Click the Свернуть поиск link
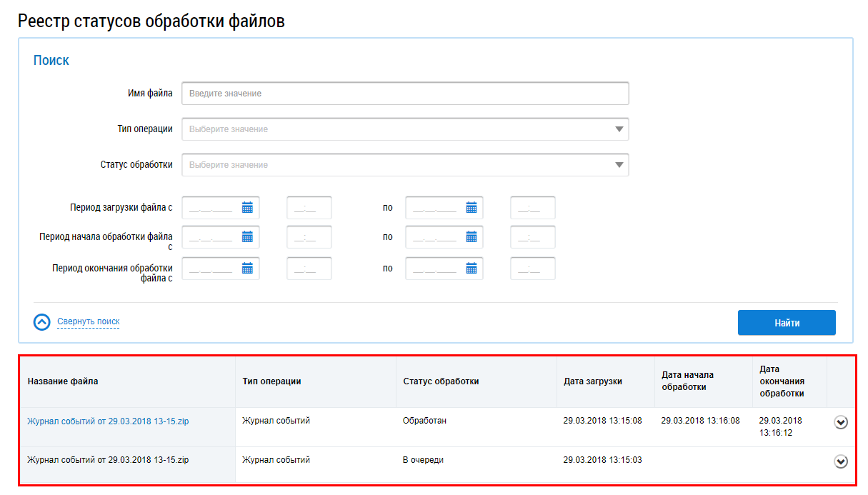Screen dimensions: 868x495 89,322
